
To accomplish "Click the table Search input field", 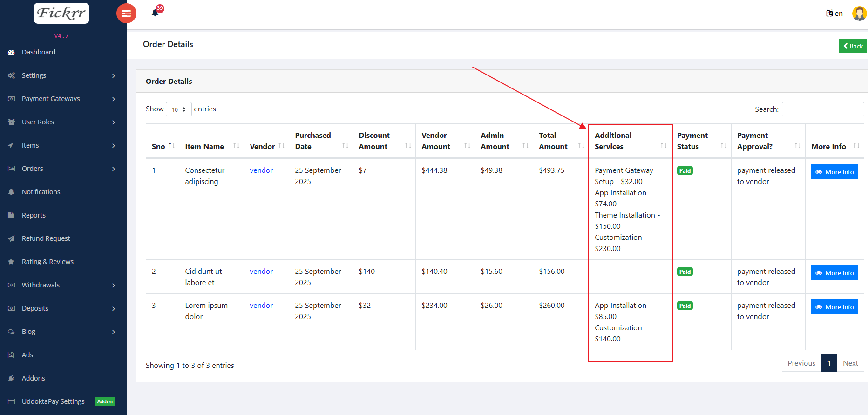I will pyautogui.click(x=822, y=109).
